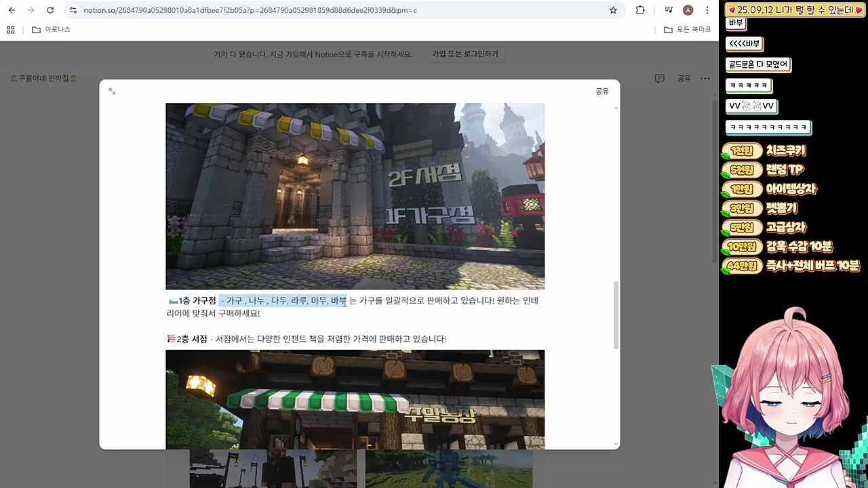The width and height of the screenshot is (868, 488).
Task: Click 공유 inside the page popup
Action: [602, 91]
